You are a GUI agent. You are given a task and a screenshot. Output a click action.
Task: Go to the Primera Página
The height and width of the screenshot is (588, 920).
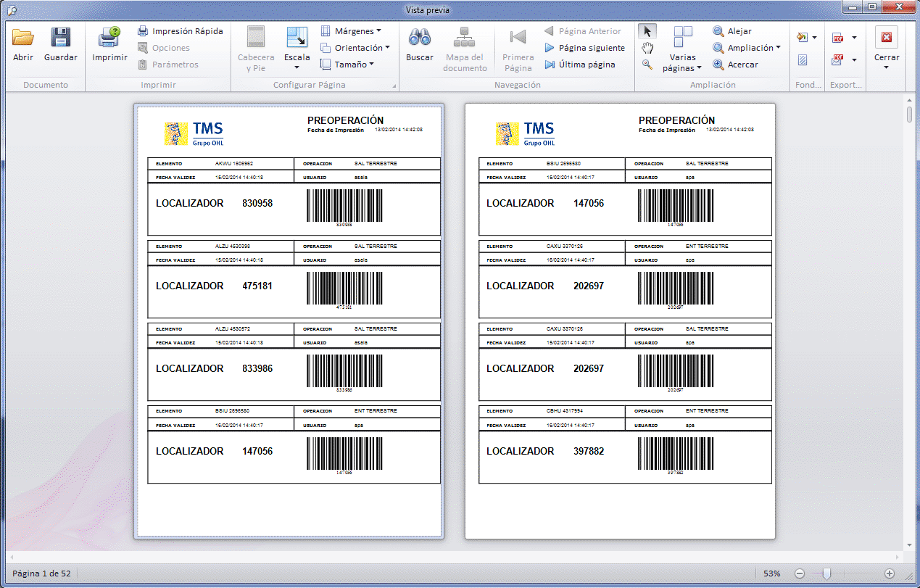pyautogui.click(x=518, y=49)
